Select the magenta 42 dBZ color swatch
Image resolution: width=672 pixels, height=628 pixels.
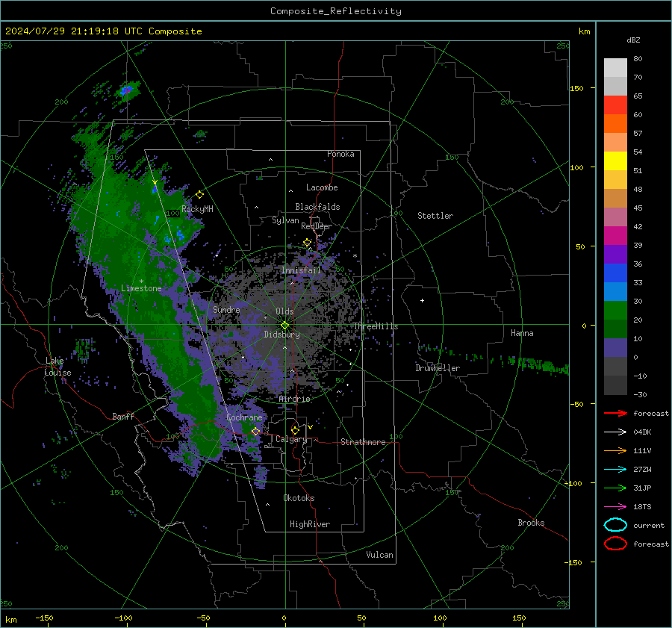click(x=615, y=235)
